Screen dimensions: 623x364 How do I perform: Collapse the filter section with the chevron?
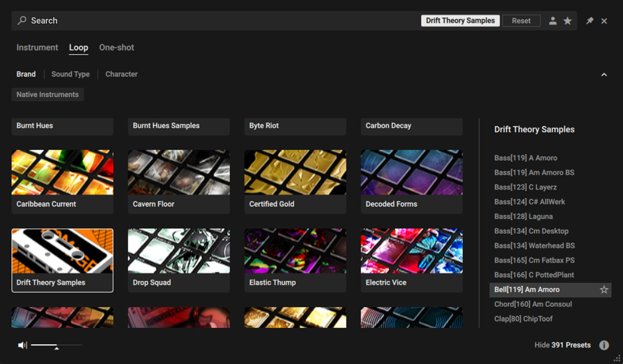pyautogui.click(x=604, y=74)
